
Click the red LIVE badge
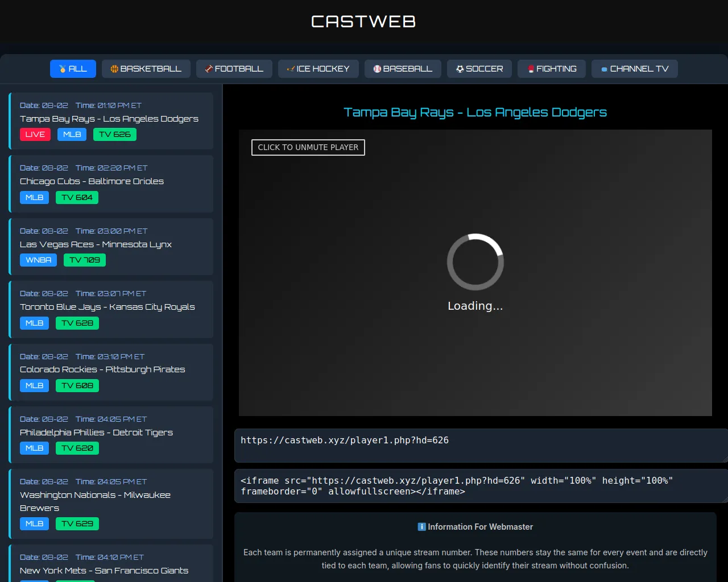tap(35, 135)
